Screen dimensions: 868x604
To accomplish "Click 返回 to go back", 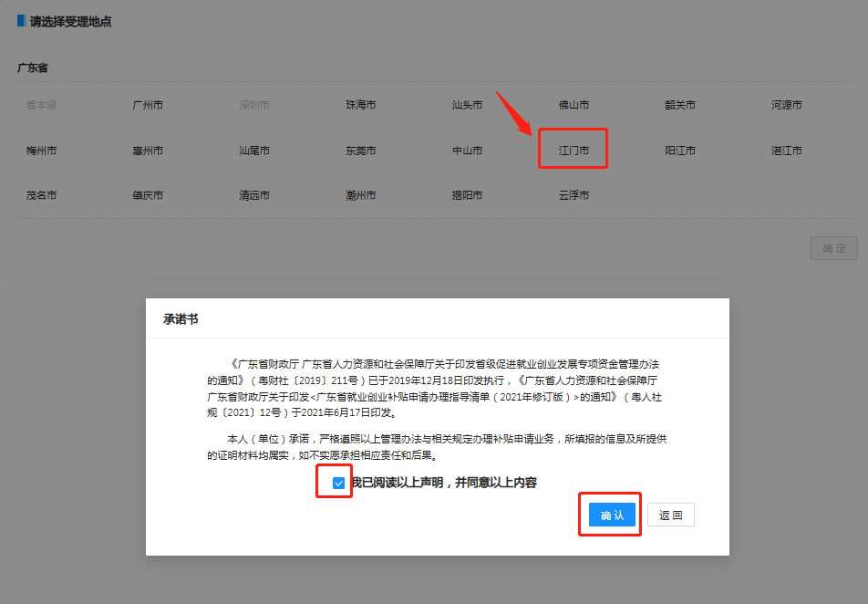I will click(671, 515).
